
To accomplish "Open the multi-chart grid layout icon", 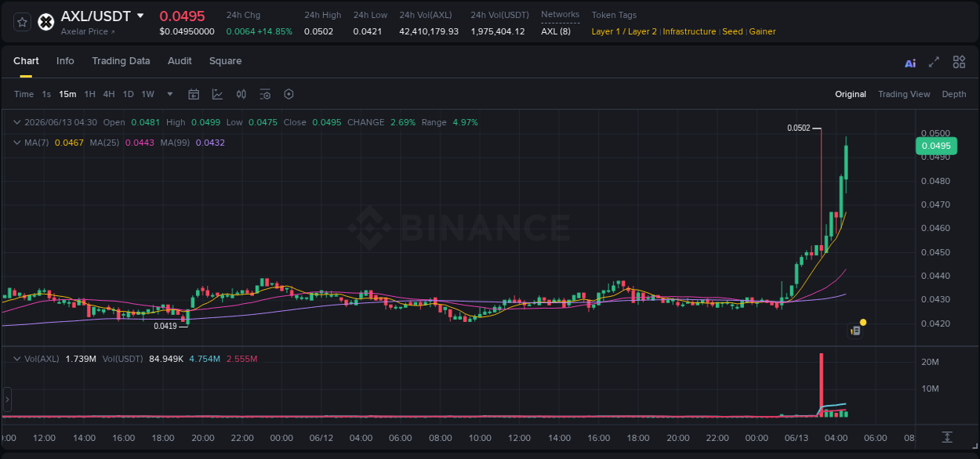I will click(959, 62).
